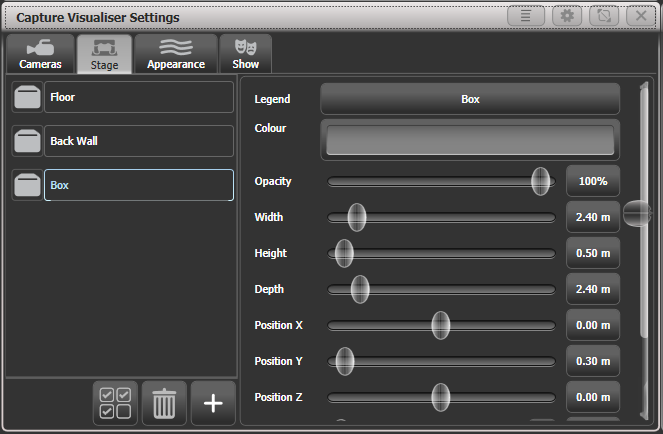Viewport: 663px width, 434px height.
Task: Click the Position X value 0.00 m
Action: coord(593,325)
